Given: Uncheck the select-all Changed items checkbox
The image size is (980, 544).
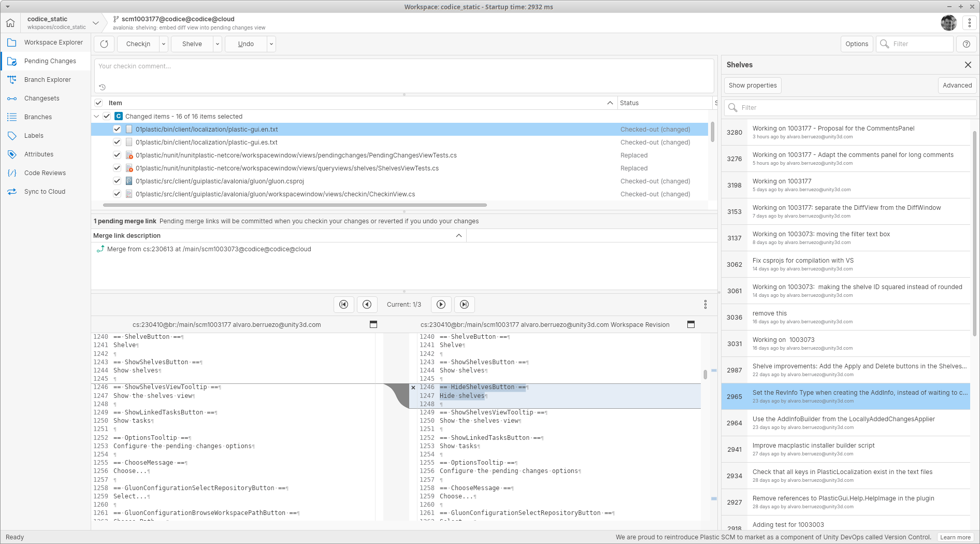Looking at the screenshot, I should 107,116.
